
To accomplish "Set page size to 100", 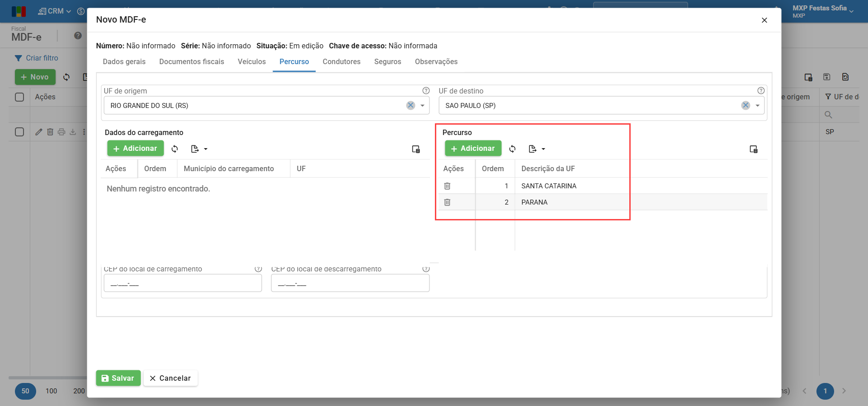I will (x=52, y=391).
